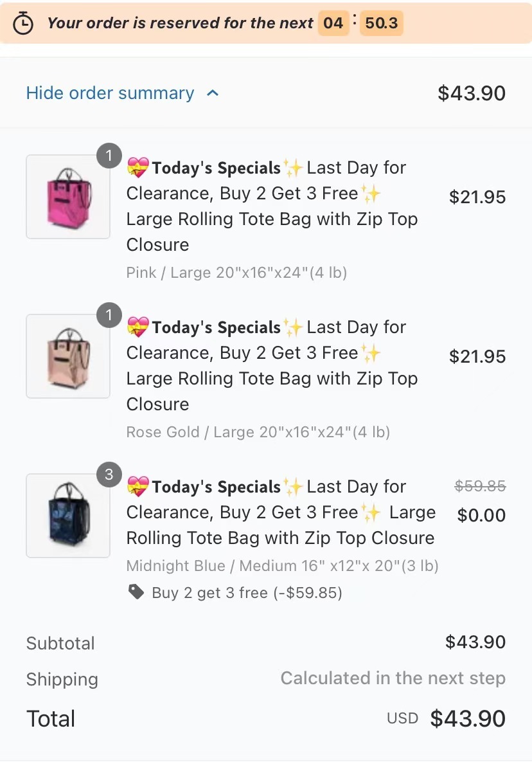The height and width of the screenshot is (762, 532).
Task: Click the discount tag icon
Action: (136, 592)
